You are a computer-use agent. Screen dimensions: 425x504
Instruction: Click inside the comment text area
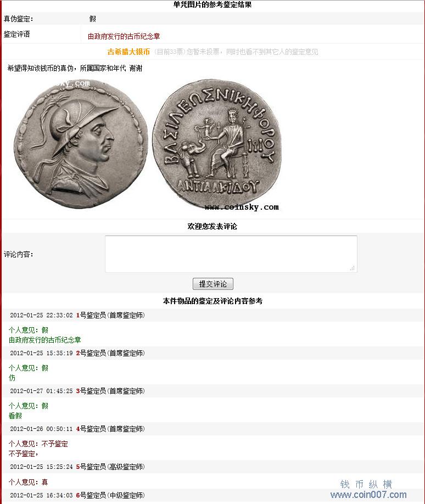coord(231,254)
